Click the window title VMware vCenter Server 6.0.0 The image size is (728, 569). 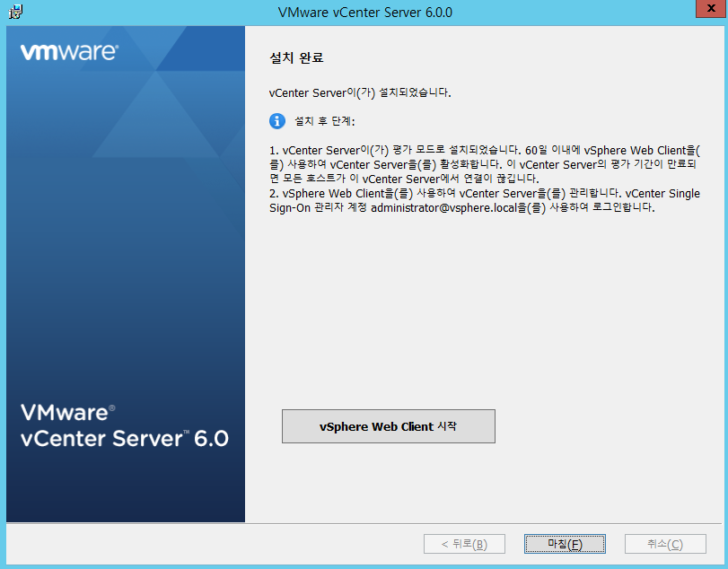(365, 13)
